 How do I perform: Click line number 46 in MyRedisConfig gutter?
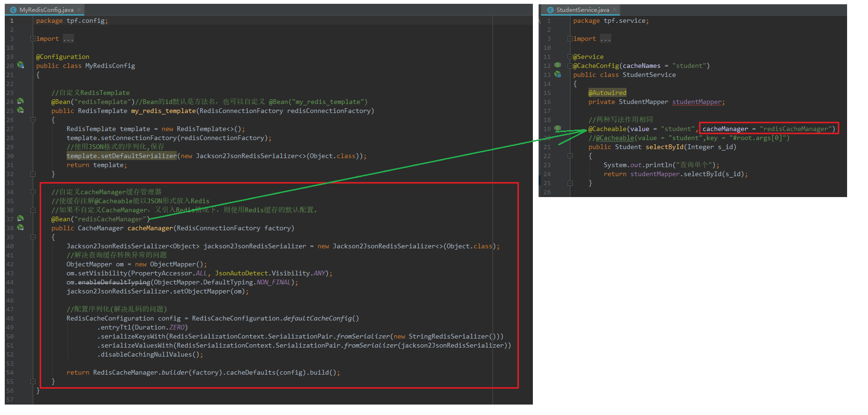tap(10, 300)
